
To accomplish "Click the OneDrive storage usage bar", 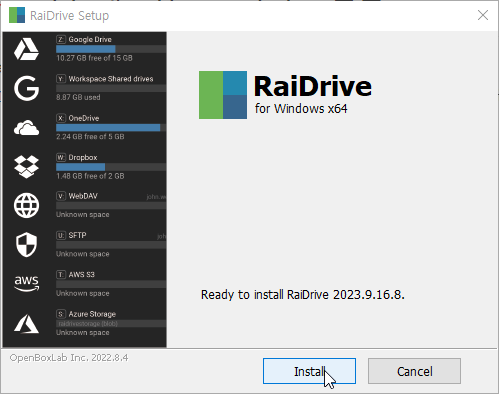I will [111, 128].
